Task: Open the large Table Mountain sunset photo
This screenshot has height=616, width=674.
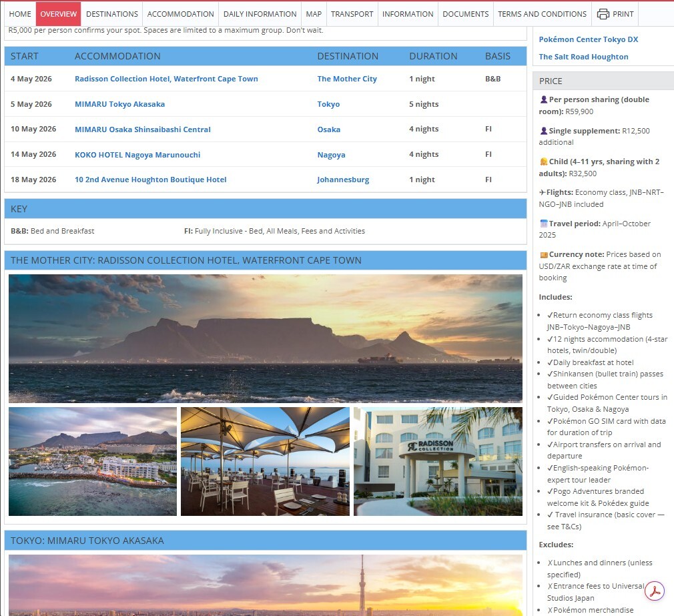Action: [266, 339]
